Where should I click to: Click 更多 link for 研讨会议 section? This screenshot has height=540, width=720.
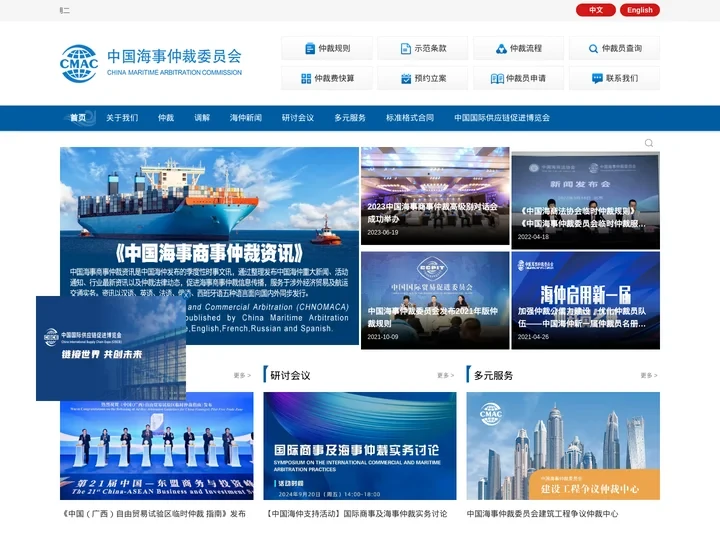445,375
